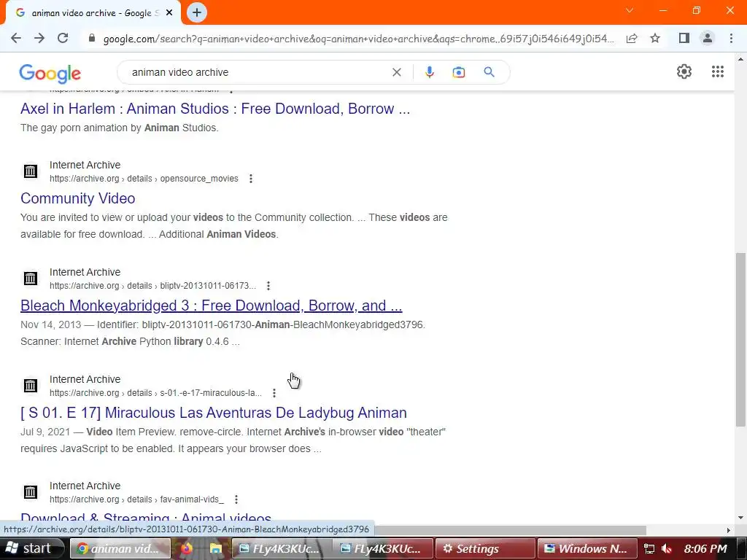The height and width of the screenshot is (560, 747).
Task: Reload the current search page
Action: [63, 38]
